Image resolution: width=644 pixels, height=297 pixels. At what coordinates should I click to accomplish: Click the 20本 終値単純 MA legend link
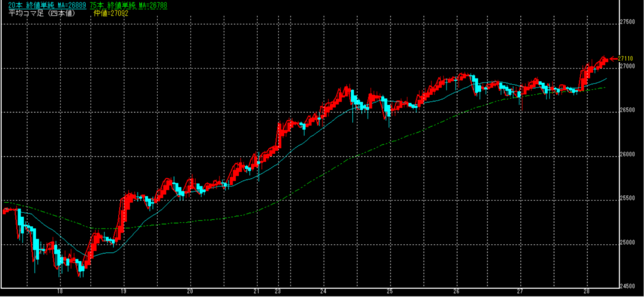43,5
